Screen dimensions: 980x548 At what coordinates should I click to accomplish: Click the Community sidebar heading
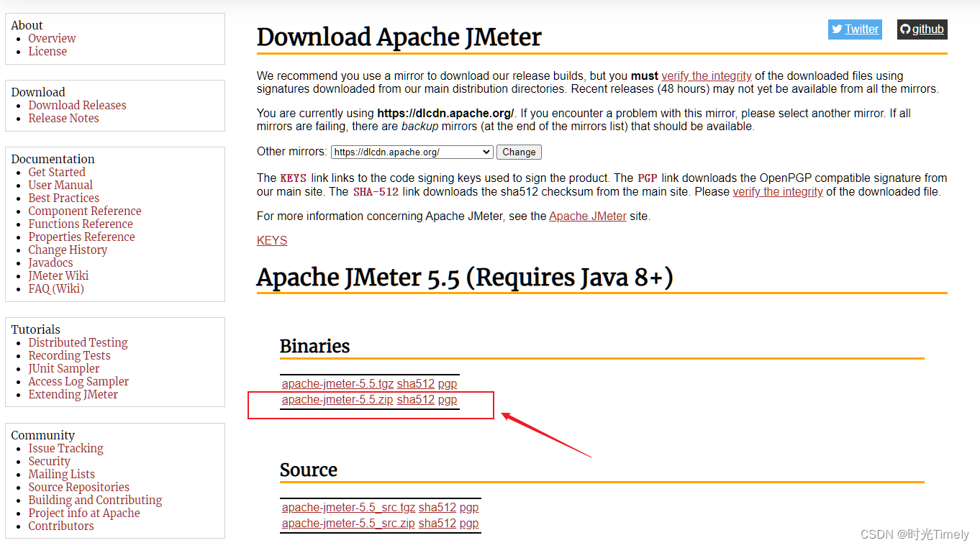(x=43, y=435)
